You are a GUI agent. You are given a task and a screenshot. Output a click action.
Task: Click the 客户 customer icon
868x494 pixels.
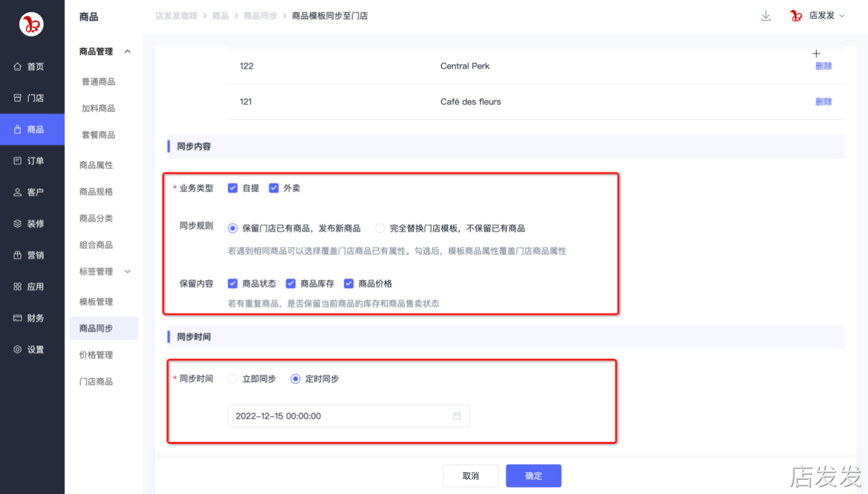(x=18, y=192)
